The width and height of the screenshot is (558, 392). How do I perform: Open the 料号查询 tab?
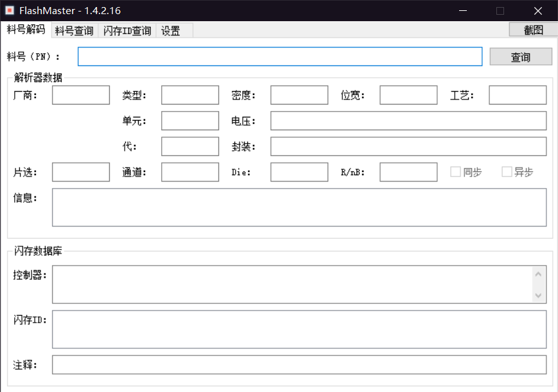point(74,31)
